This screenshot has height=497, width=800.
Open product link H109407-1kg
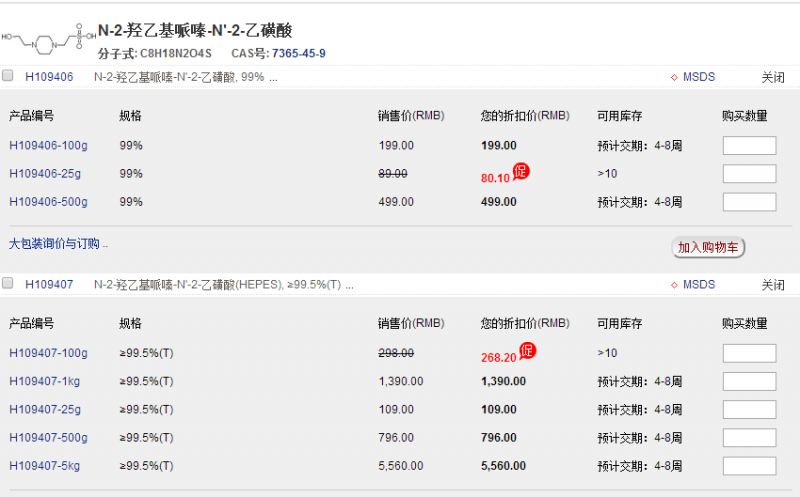45,381
